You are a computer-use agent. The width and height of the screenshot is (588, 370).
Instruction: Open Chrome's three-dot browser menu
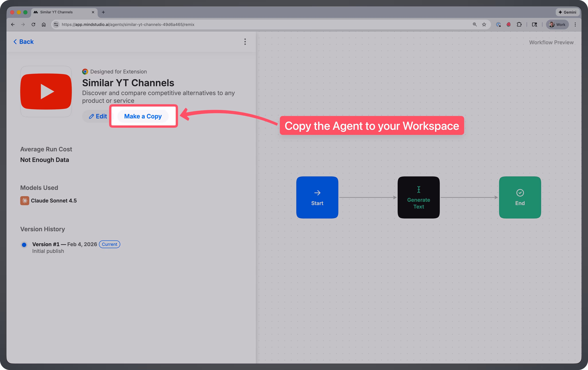[575, 24]
